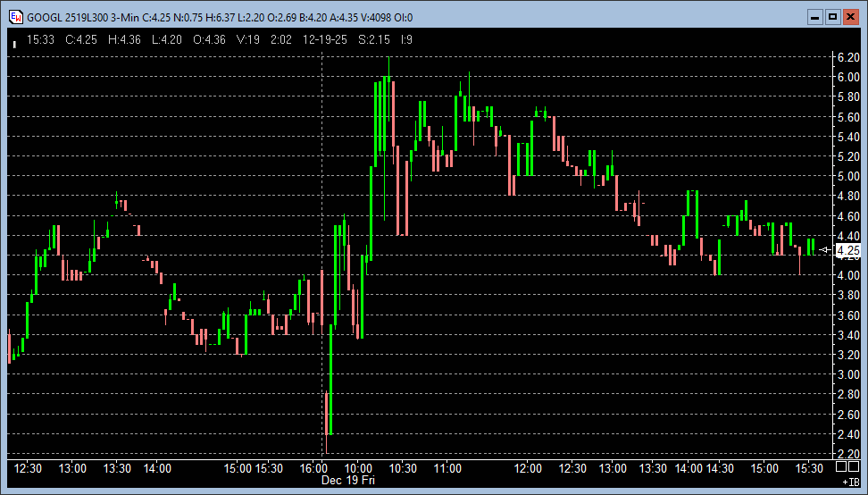Click the right square box below price axis
The width and height of the screenshot is (868, 495).
[x=855, y=467]
